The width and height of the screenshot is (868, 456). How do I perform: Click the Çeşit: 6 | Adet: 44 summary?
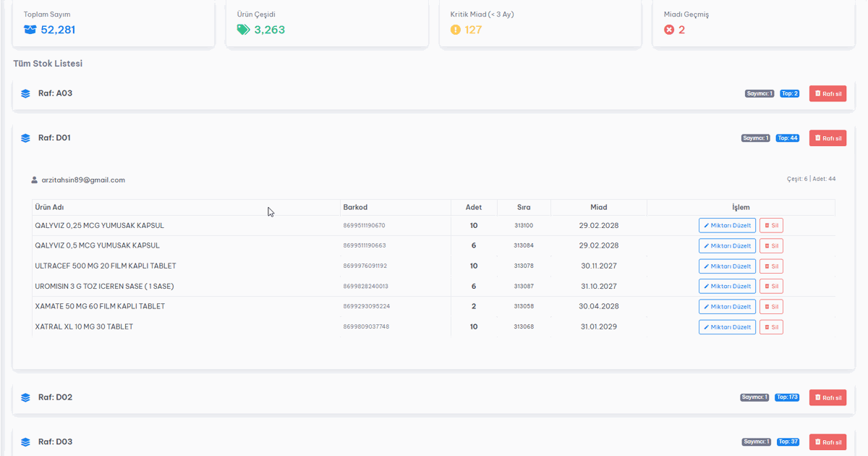pyautogui.click(x=811, y=179)
